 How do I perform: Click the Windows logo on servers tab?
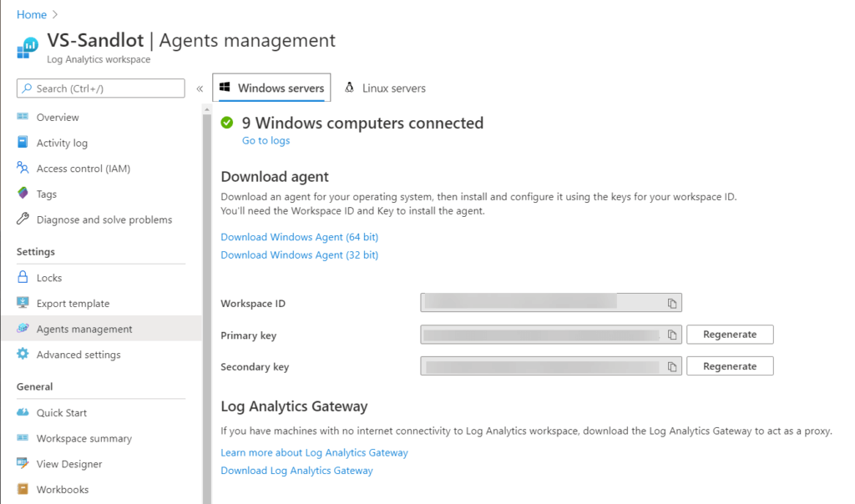pos(225,87)
